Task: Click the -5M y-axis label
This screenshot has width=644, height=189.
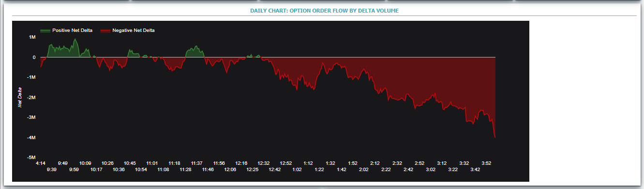Action: pyautogui.click(x=31, y=158)
